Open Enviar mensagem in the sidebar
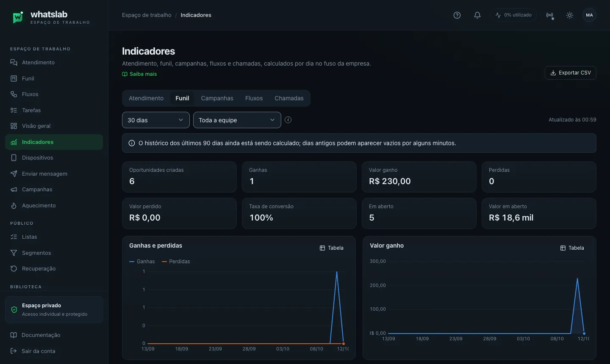This screenshot has width=610, height=364. pyautogui.click(x=54, y=174)
